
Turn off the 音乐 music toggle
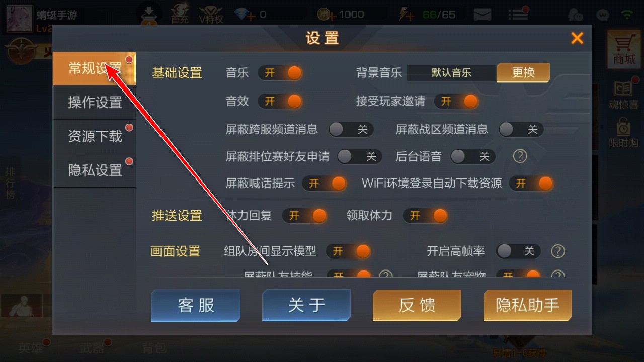pyautogui.click(x=280, y=73)
